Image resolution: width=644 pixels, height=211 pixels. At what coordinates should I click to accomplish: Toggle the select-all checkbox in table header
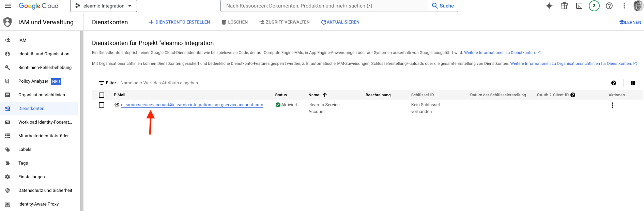coord(102,95)
